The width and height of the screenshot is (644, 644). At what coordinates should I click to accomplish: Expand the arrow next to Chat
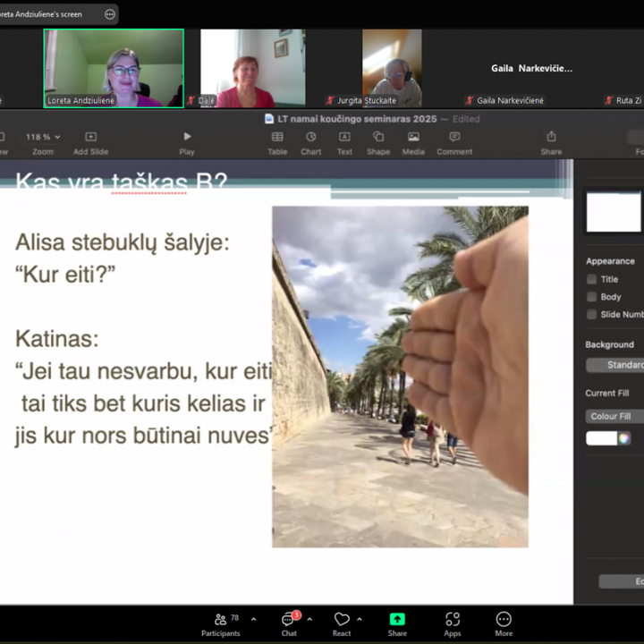pos(309,619)
